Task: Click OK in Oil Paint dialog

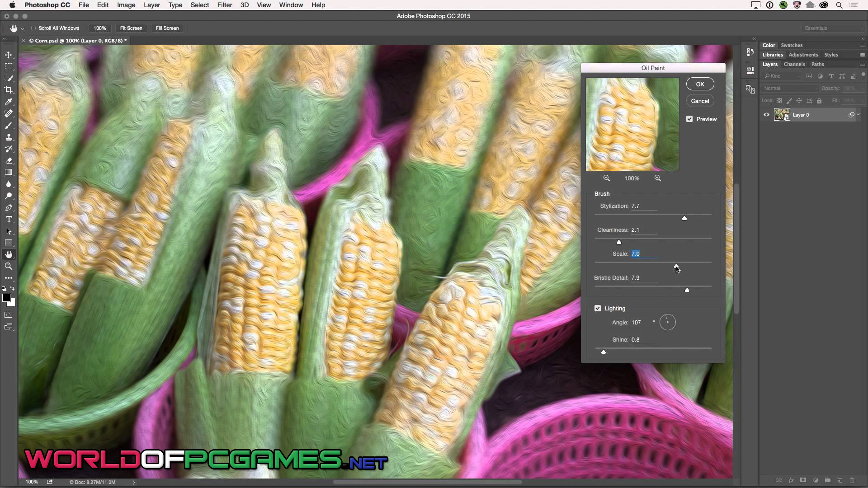Action: coord(700,84)
